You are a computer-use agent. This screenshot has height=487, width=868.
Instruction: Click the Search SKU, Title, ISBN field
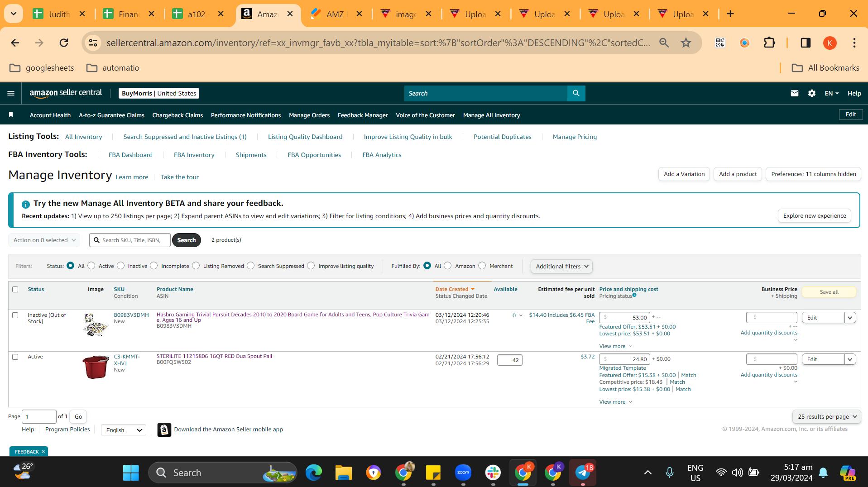pos(130,240)
